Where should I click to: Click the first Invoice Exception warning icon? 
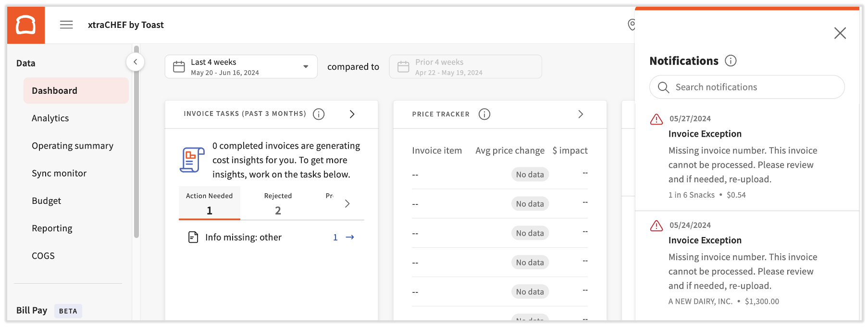tap(657, 119)
